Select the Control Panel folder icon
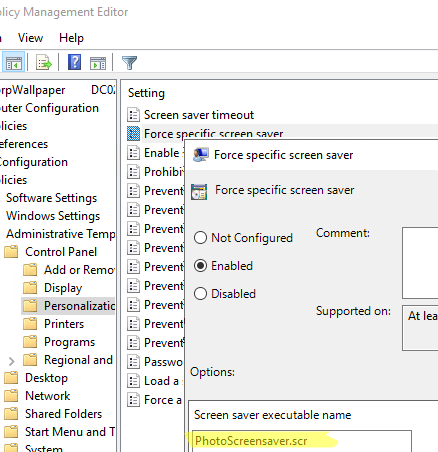This screenshot has height=452, width=438. 11,252
